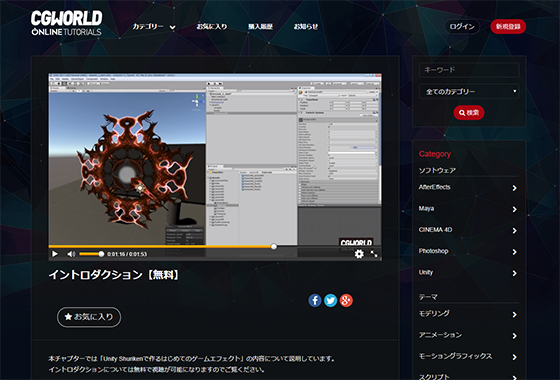Image resolution: width=560 pixels, height=380 pixels.
Task: Open 購入履歴 in the top navigation
Action: coord(260,26)
